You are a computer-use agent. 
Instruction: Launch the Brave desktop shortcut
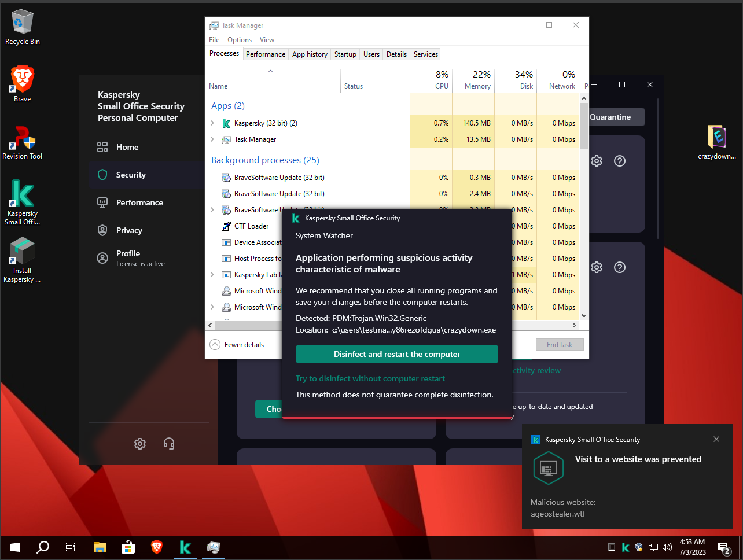tap(22, 84)
